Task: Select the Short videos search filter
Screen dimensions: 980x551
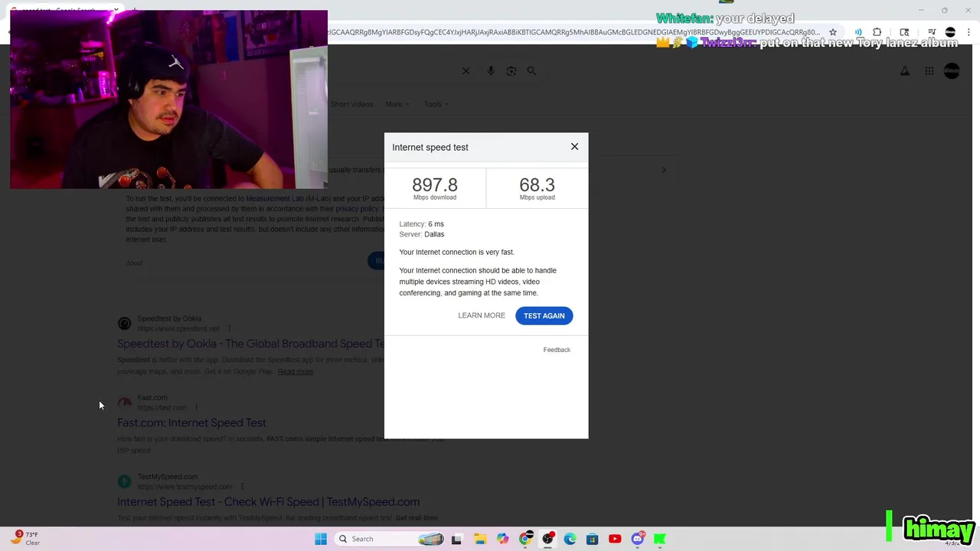Action: pyautogui.click(x=351, y=104)
